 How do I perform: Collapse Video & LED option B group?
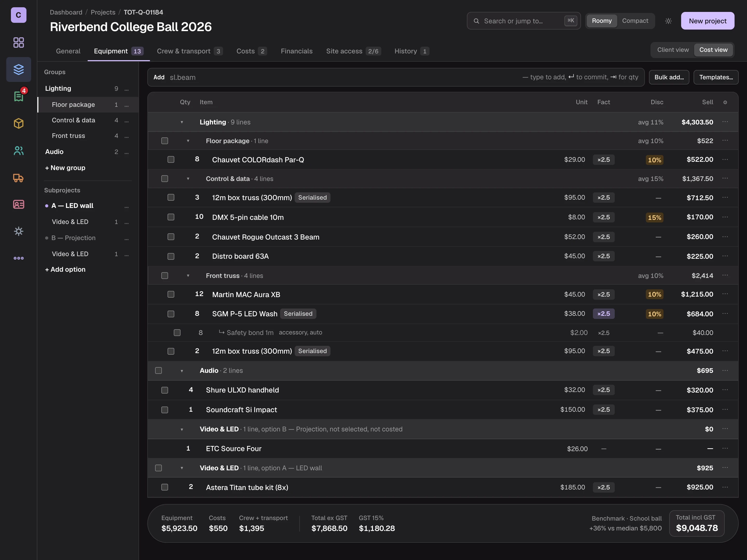pyautogui.click(x=182, y=429)
